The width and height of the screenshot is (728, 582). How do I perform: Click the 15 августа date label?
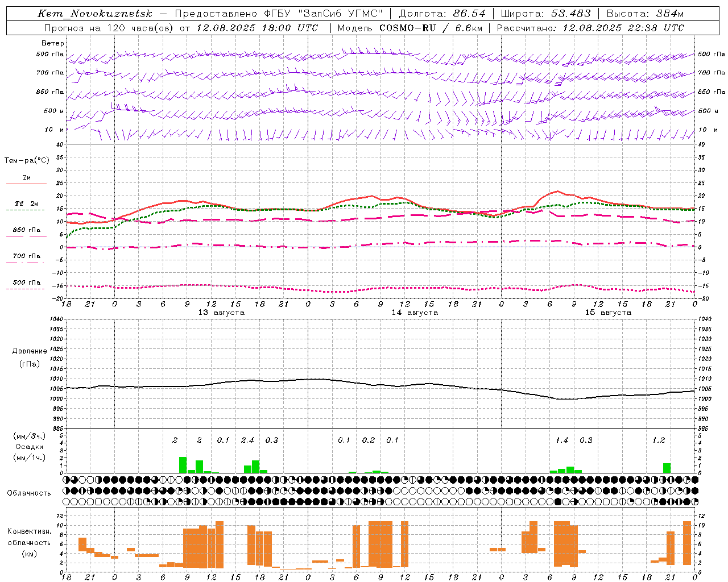(608, 313)
